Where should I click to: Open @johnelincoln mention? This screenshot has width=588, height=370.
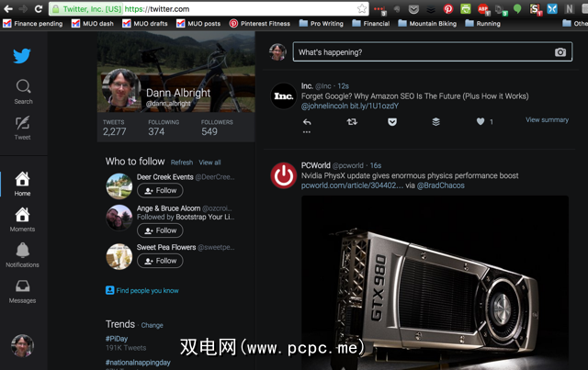(x=324, y=107)
